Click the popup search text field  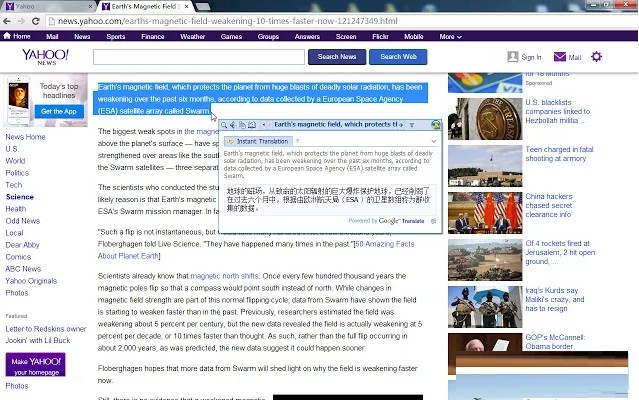tap(335, 125)
